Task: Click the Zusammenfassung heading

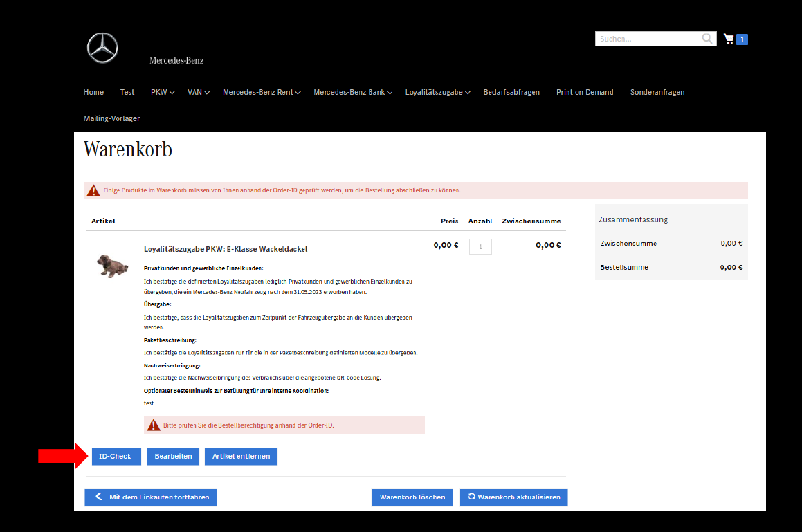Action: [x=633, y=219]
